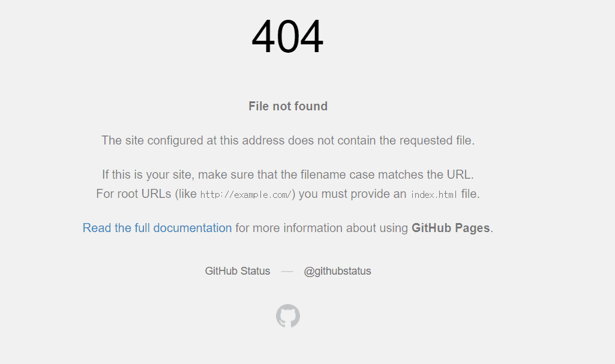Click the For root URLs text
Screen dimensions: 615x364
pos(134,194)
